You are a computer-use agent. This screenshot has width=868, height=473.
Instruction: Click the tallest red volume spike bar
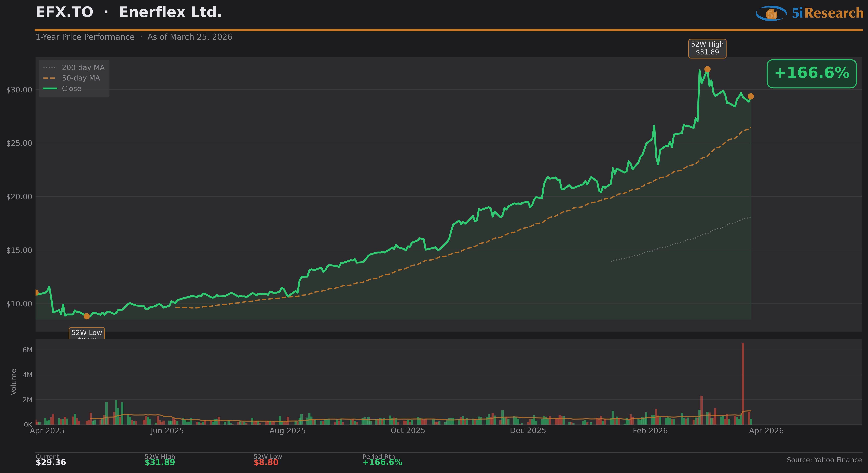(743, 384)
